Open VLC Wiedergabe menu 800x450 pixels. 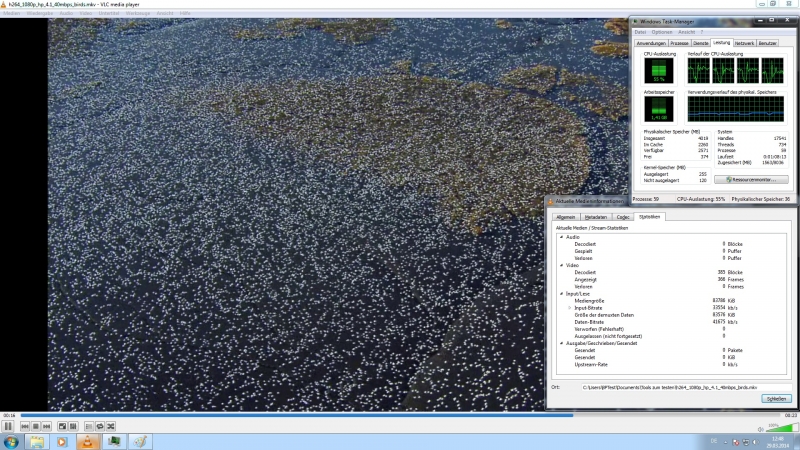pyautogui.click(x=40, y=13)
